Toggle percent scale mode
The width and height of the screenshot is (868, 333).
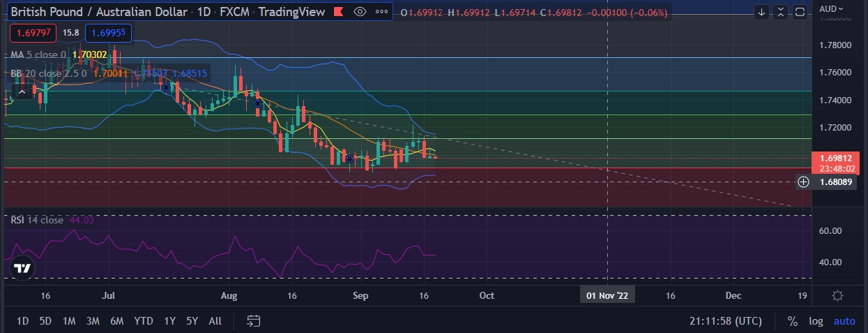(792, 321)
